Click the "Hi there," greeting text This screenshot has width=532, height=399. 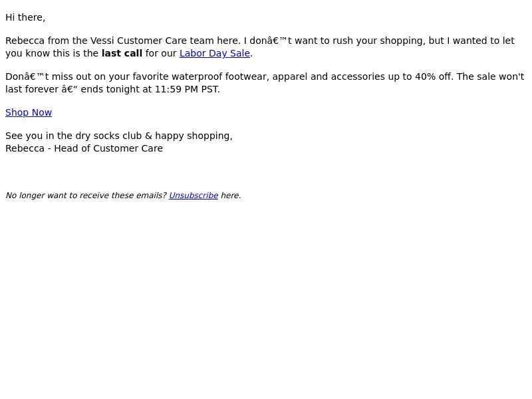point(25,18)
